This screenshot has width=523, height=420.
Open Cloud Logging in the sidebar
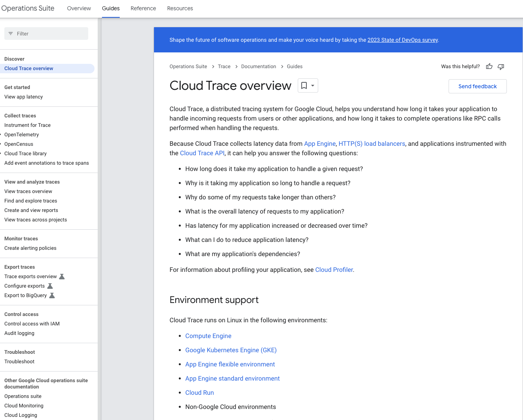coord(20,415)
